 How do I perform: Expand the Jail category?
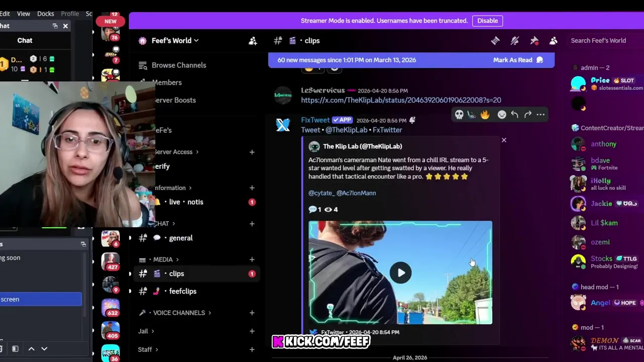(x=146, y=331)
